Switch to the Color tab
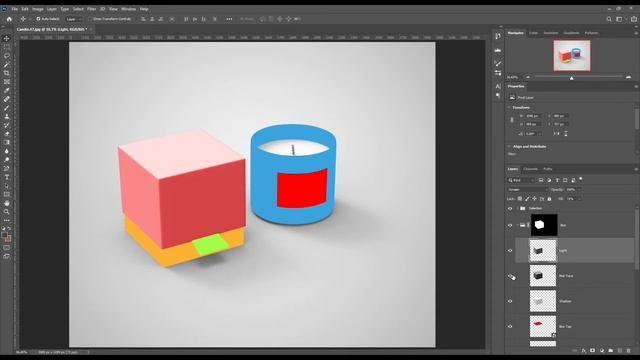 (x=533, y=33)
